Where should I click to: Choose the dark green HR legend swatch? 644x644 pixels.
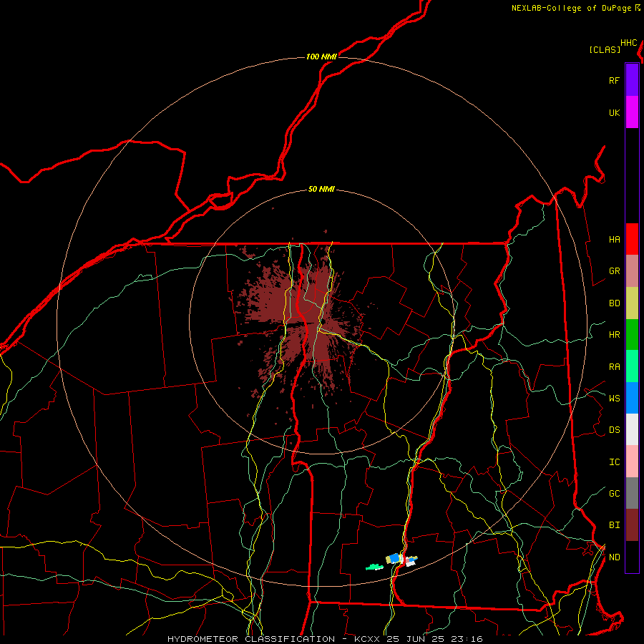click(x=632, y=334)
